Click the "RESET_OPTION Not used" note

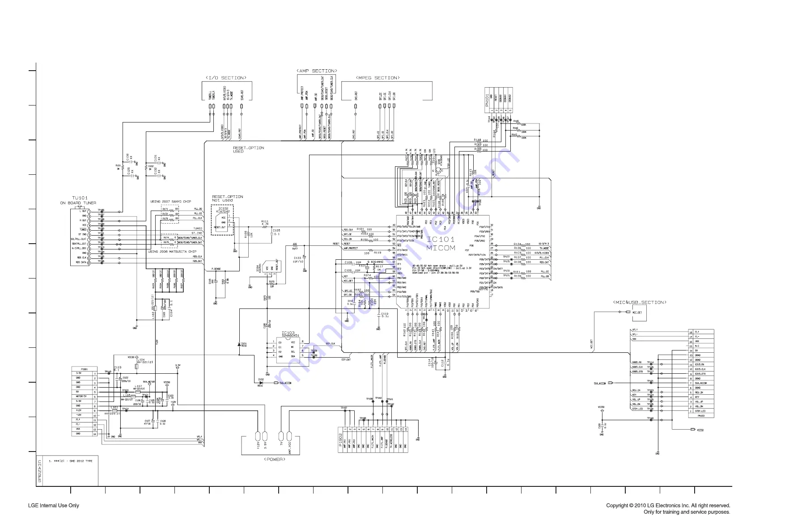click(x=228, y=198)
